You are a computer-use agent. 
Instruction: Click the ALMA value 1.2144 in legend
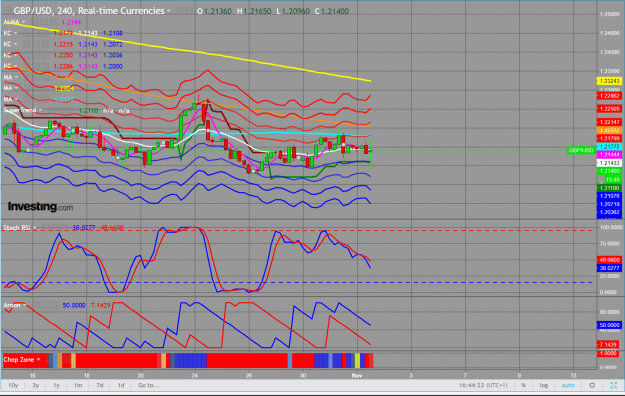coord(71,22)
